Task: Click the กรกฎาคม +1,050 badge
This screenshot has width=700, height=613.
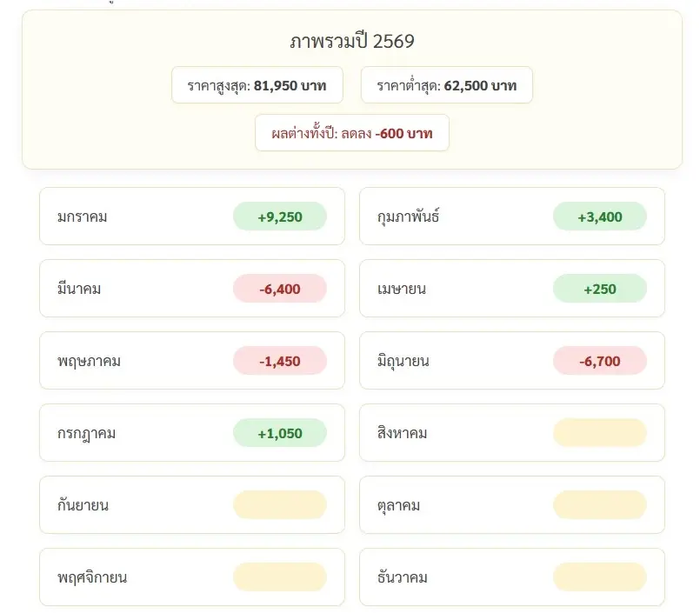Action: point(279,433)
